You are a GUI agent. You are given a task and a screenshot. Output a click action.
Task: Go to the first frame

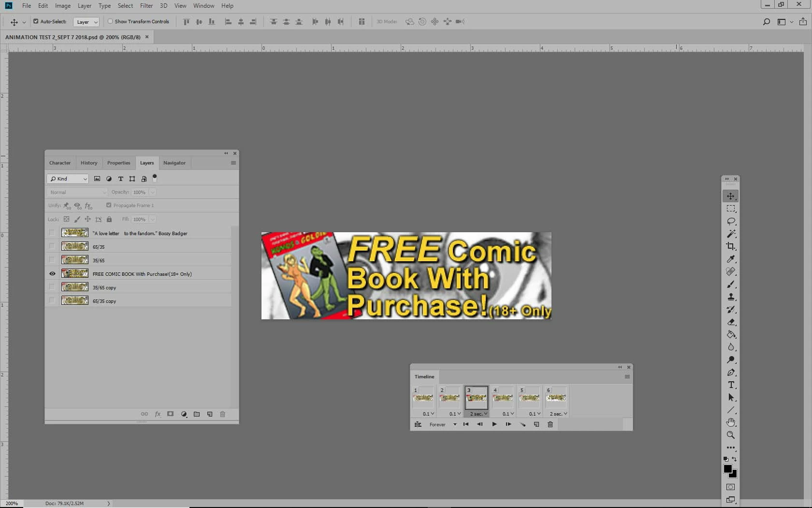click(x=466, y=424)
